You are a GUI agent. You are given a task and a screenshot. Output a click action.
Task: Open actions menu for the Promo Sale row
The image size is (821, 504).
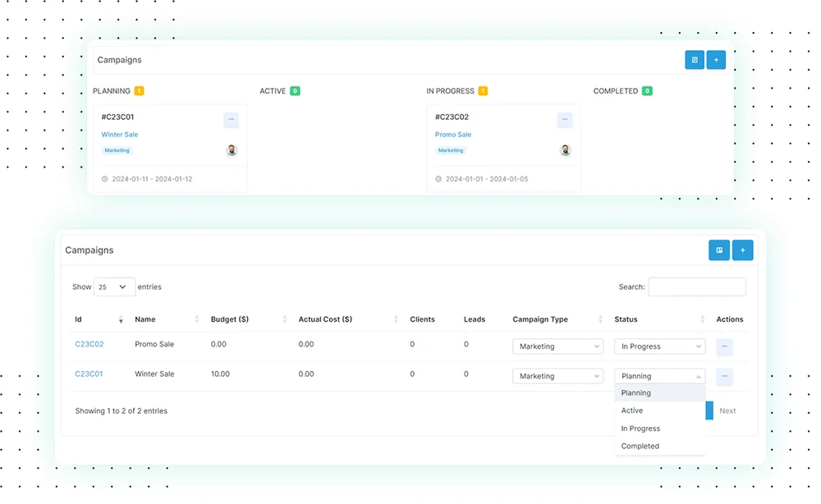click(724, 346)
